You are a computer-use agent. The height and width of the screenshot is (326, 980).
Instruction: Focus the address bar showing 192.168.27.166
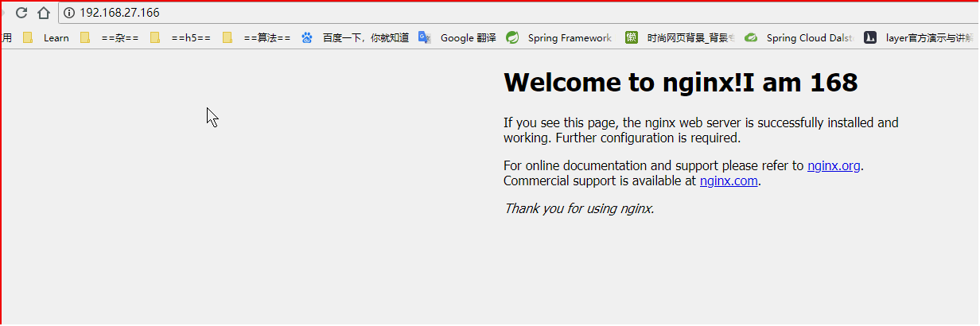pyautogui.click(x=519, y=13)
